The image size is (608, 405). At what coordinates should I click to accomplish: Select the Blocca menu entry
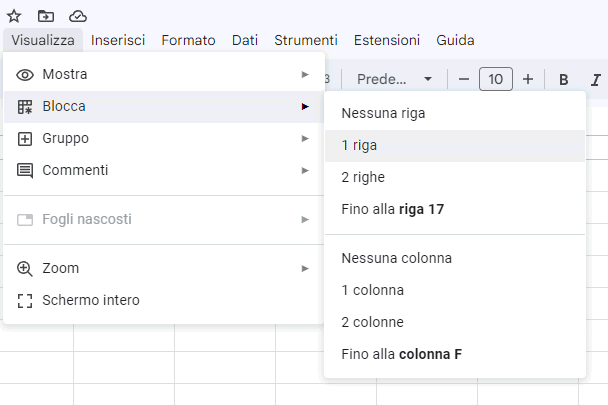pyautogui.click(x=164, y=107)
